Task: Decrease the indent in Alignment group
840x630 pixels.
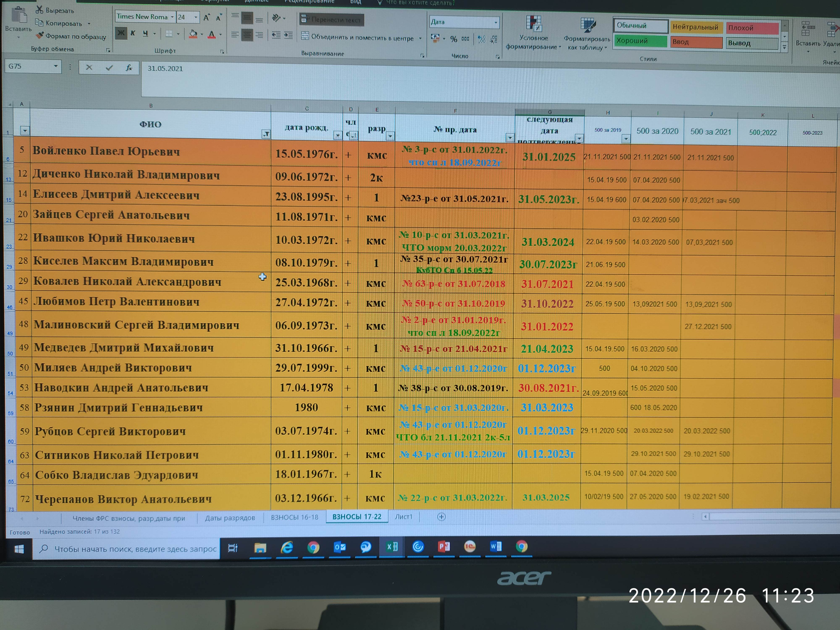Action: [x=276, y=35]
